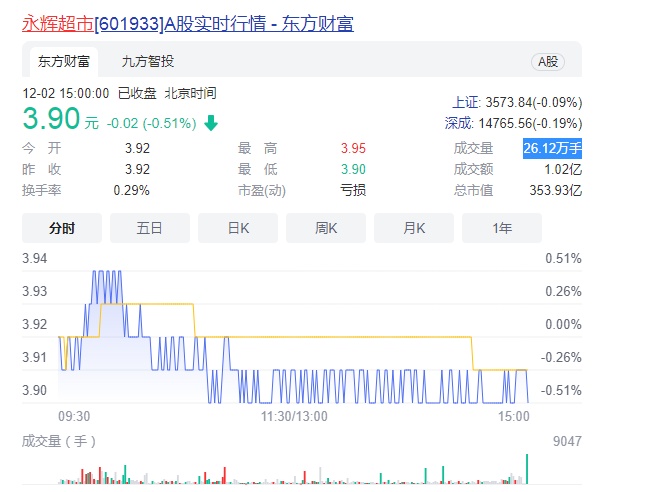Click the intraday chart peak near 3.94

click(x=107, y=273)
